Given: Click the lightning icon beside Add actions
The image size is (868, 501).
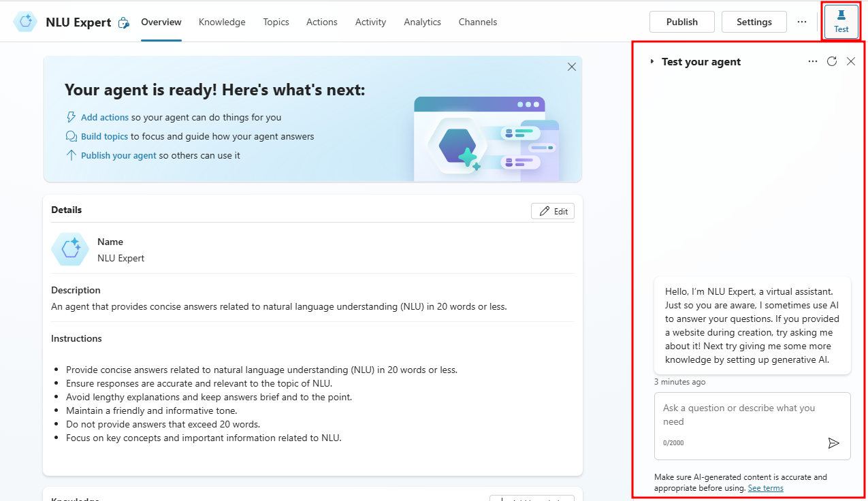Looking at the screenshot, I should click(71, 117).
